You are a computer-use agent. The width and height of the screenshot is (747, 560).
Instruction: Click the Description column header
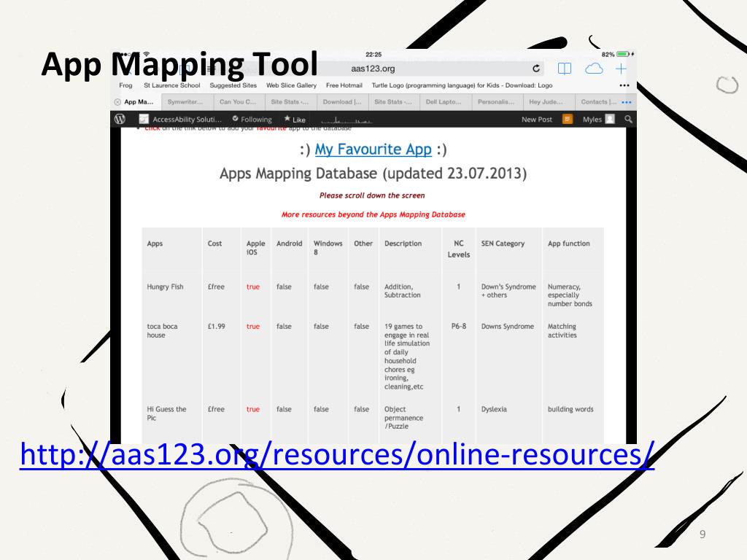click(403, 244)
